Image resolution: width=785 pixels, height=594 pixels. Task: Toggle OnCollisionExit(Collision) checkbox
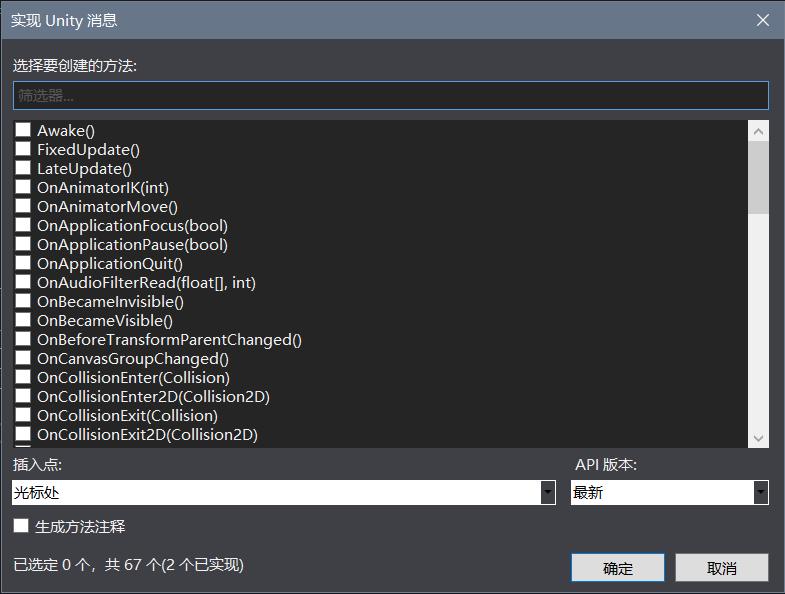click(x=23, y=416)
